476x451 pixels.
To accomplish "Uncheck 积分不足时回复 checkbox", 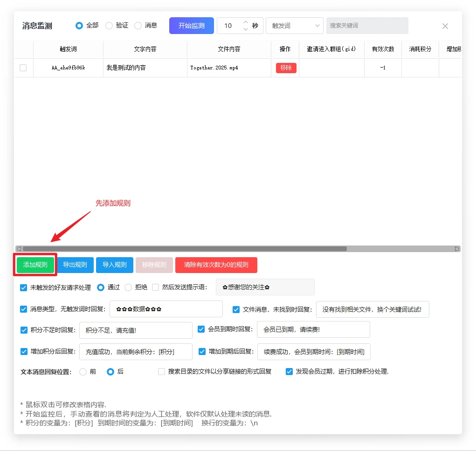I will [24, 330].
